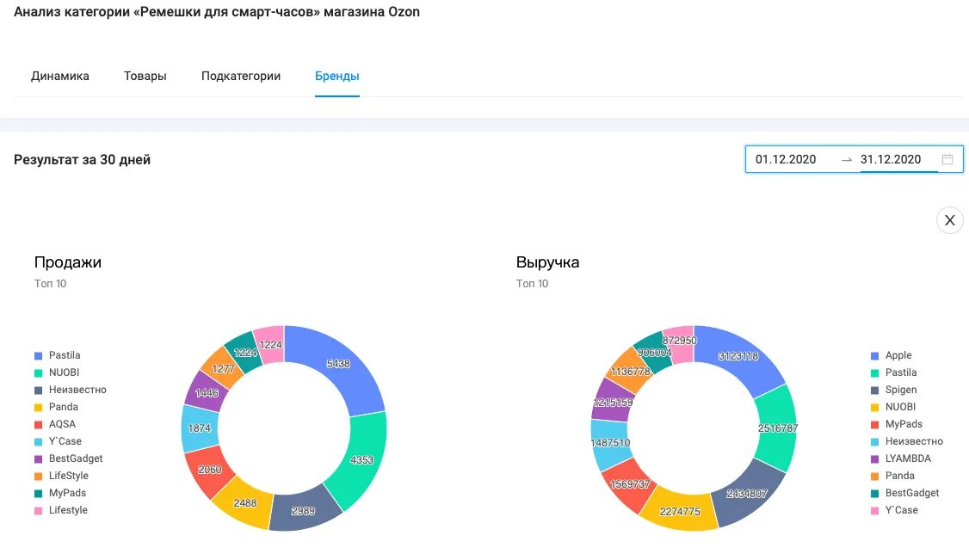Toggle Apple in the Выручка legend
Viewport: 969px width, 560px height.
tap(892, 355)
